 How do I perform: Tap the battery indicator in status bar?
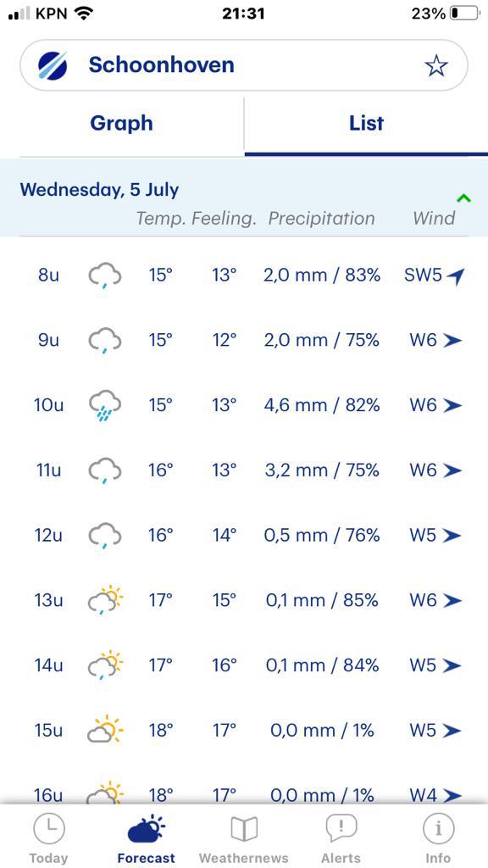464,14
